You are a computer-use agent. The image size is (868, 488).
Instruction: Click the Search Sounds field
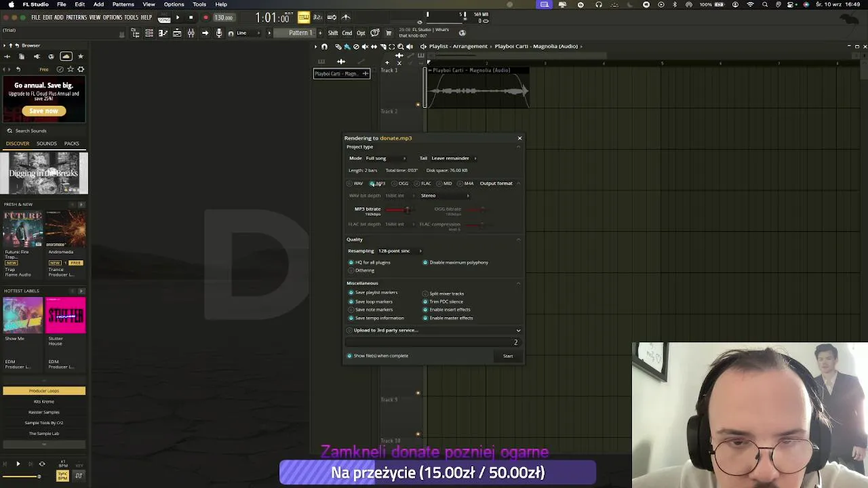pyautogui.click(x=45, y=131)
